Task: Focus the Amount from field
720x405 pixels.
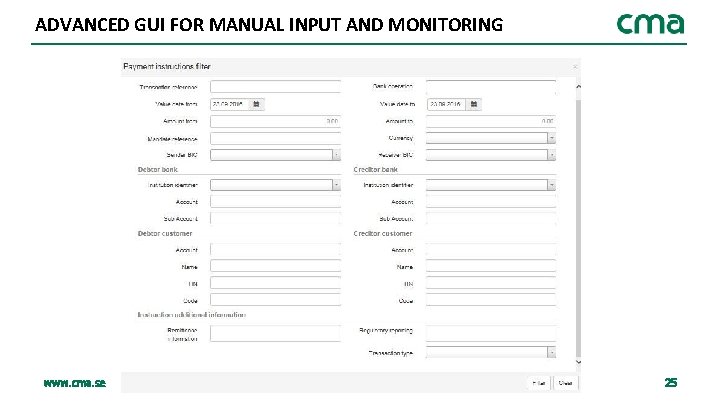Action: [276, 121]
